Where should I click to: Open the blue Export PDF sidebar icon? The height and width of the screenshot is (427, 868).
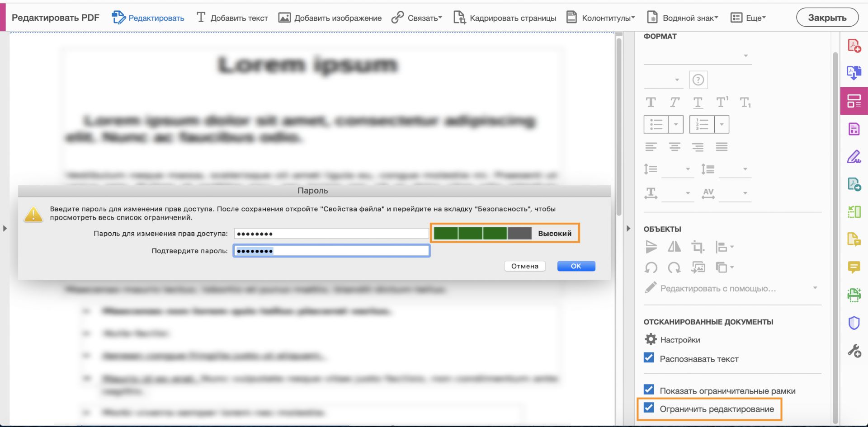click(x=854, y=72)
